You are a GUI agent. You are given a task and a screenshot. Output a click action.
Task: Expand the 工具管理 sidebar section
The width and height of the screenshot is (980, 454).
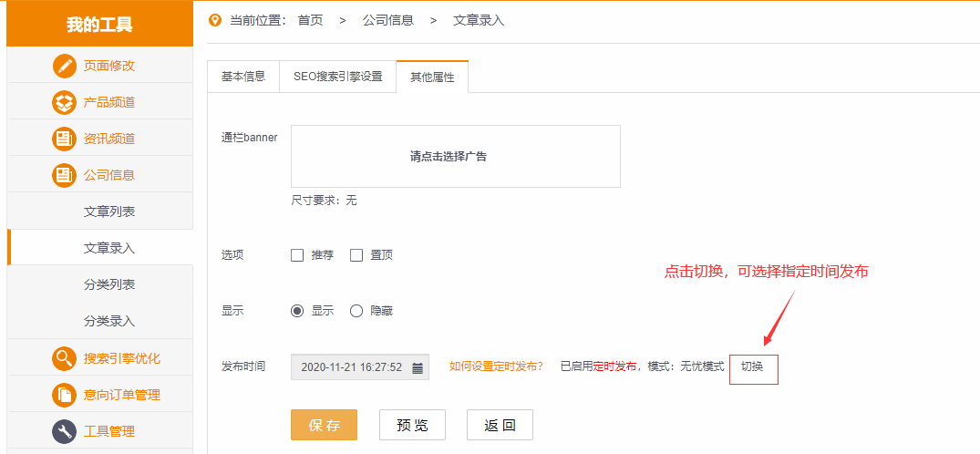point(100,431)
